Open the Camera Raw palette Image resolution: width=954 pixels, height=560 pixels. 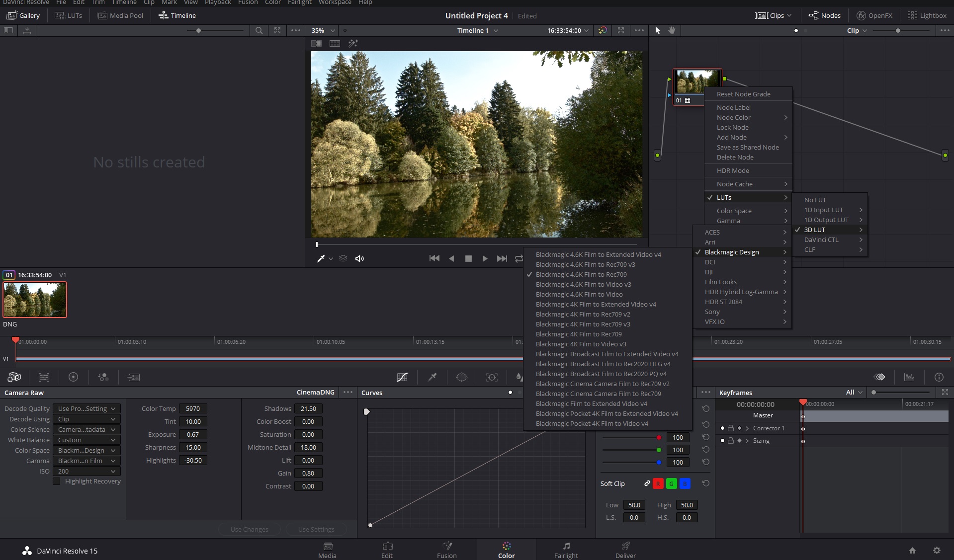(x=14, y=377)
